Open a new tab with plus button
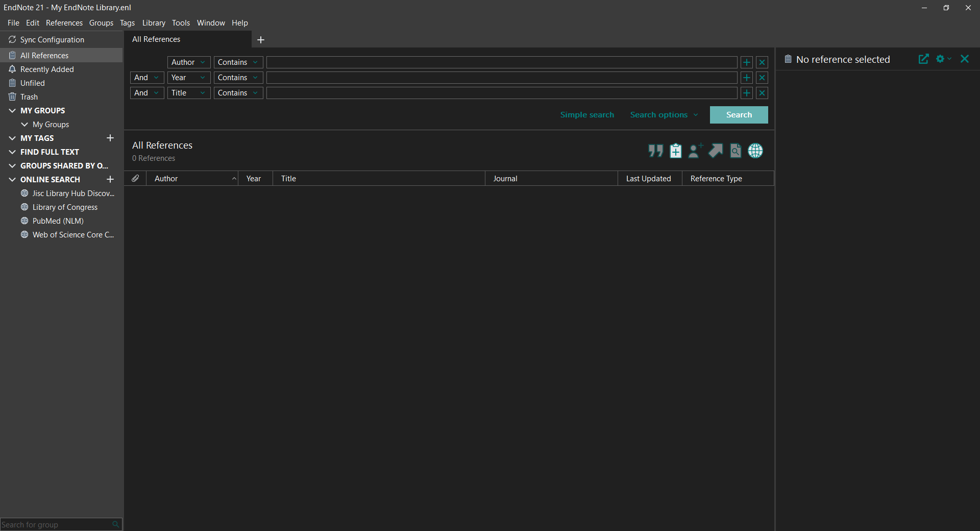The height and width of the screenshot is (531, 980). click(261, 40)
